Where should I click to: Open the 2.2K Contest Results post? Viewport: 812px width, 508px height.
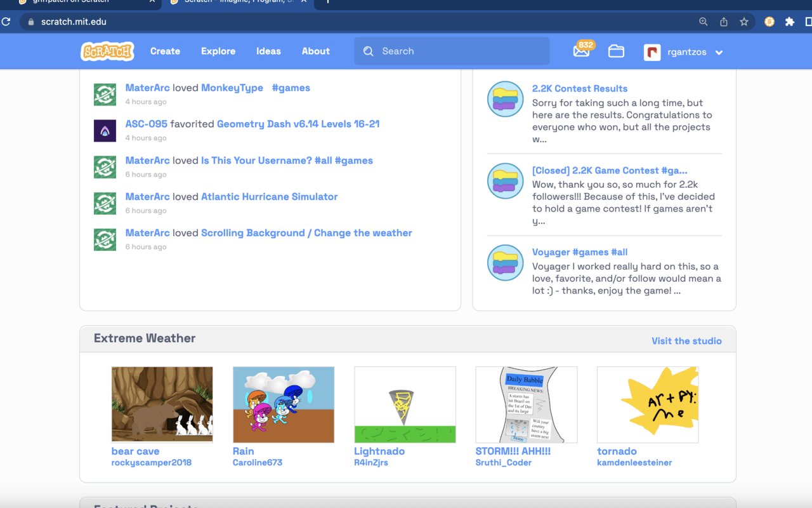pyautogui.click(x=580, y=88)
